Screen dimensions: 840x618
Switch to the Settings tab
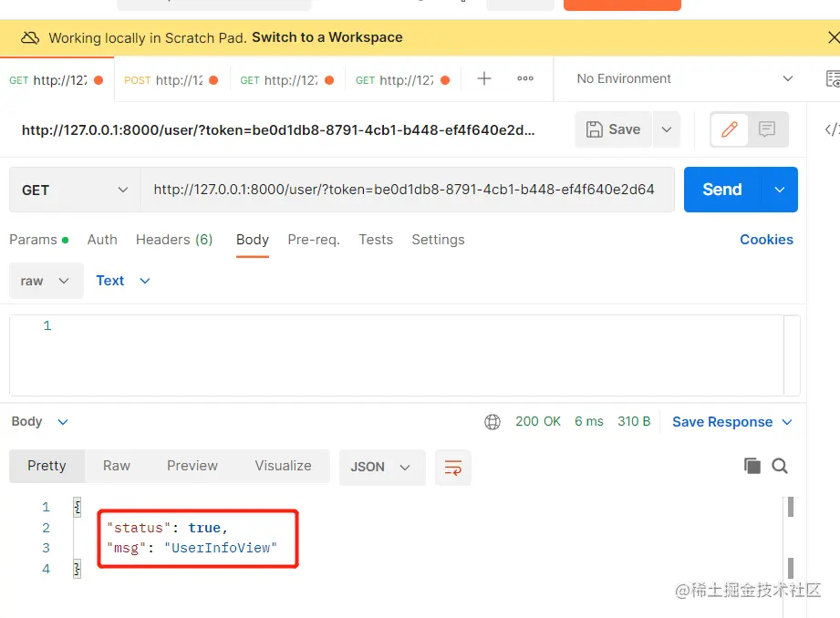pyautogui.click(x=438, y=240)
